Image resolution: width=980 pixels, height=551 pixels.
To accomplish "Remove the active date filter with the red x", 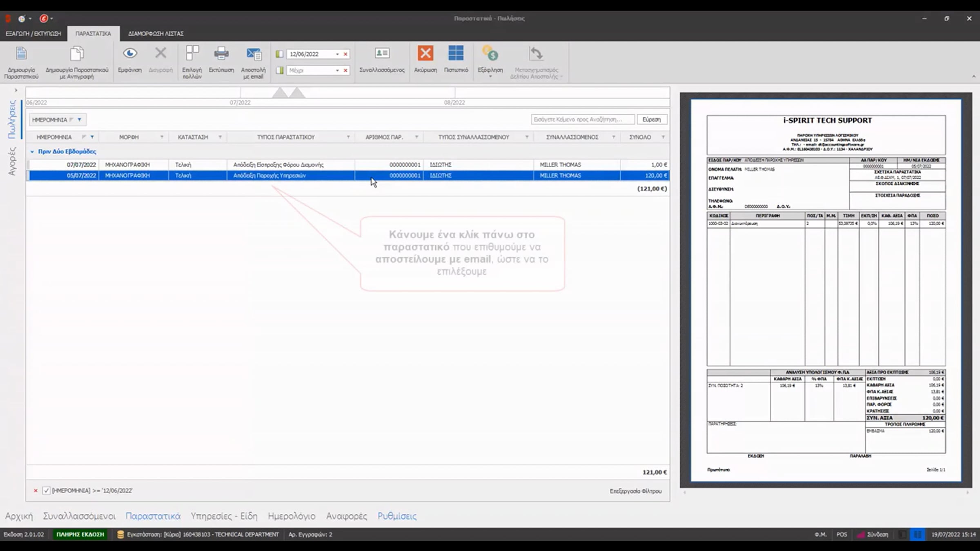I will point(36,491).
